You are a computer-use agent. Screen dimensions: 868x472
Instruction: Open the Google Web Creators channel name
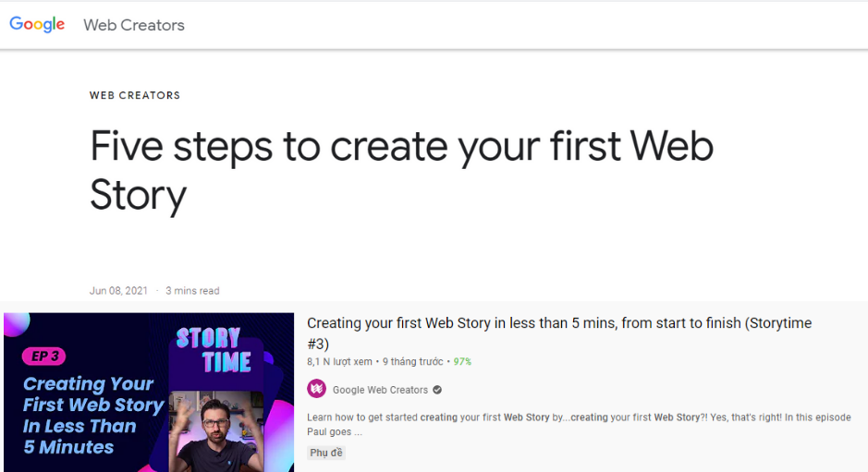point(380,390)
